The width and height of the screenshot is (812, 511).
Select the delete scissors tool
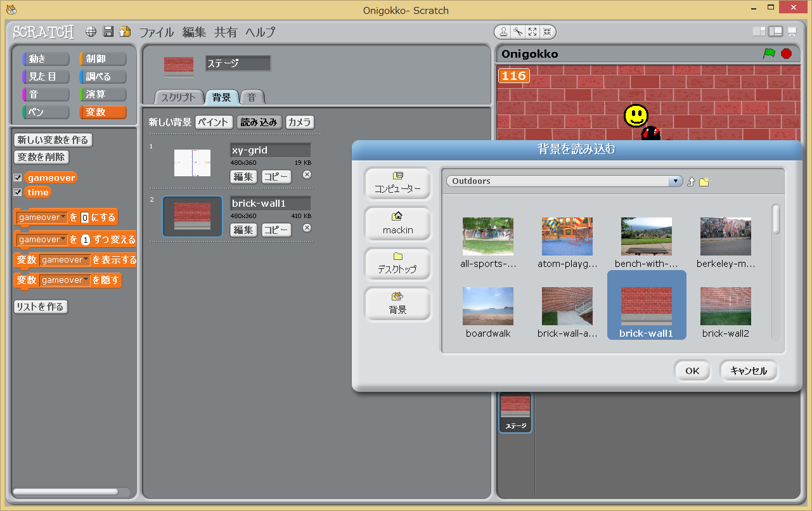tap(518, 32)
